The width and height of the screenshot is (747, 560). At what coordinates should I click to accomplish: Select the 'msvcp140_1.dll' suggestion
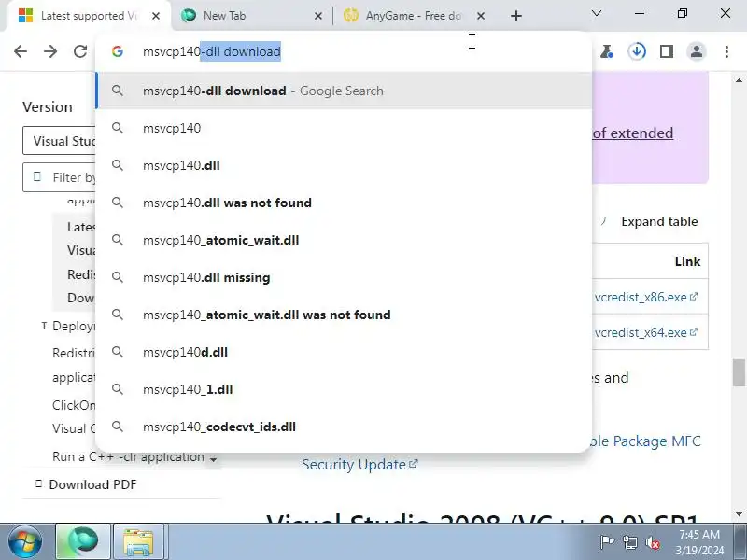344,389
